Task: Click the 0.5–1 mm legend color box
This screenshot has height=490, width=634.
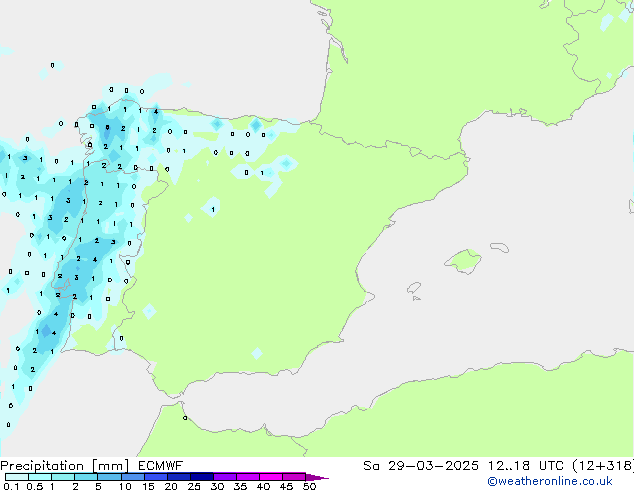Action: [40, 477]
